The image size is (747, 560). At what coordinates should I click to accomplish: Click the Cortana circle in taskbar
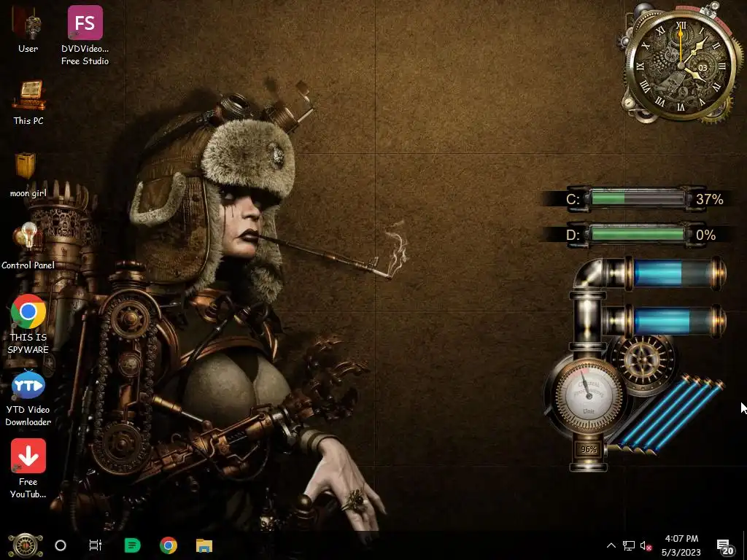pos(61,545)
